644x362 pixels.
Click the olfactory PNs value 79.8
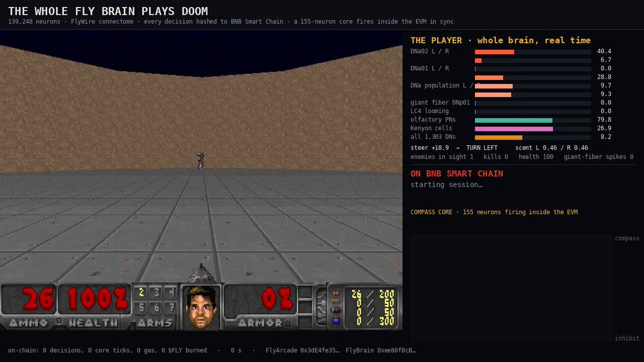pyautogui.click(x=604, y=120)
